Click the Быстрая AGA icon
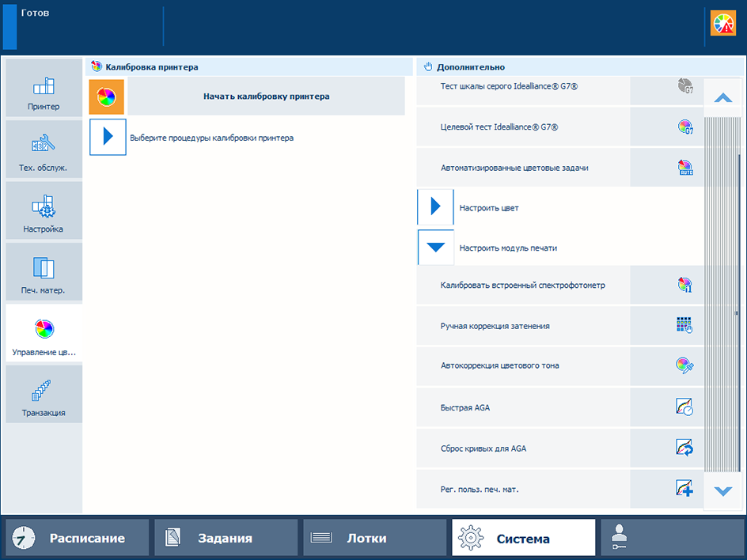This screenshot has height=560, width=747. [x=684, y=407]
